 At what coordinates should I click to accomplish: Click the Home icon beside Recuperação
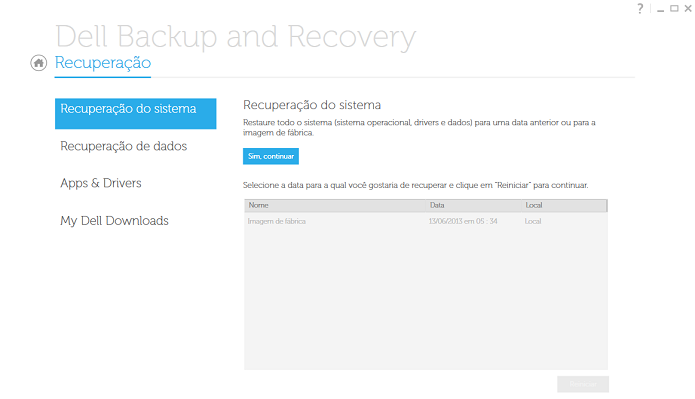click(x=39, y=63)
